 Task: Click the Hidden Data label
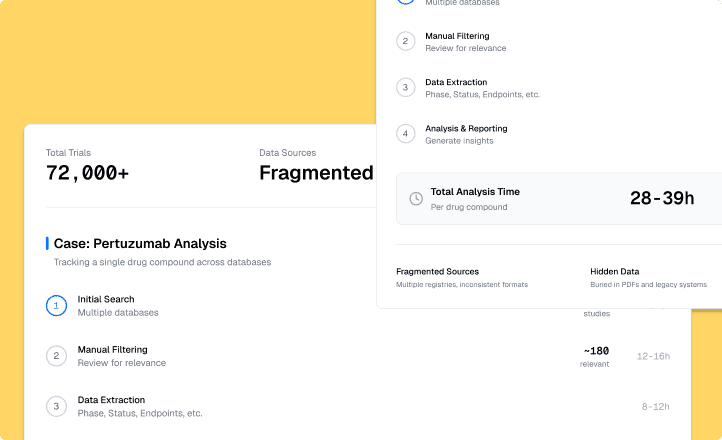click(614, 271)
